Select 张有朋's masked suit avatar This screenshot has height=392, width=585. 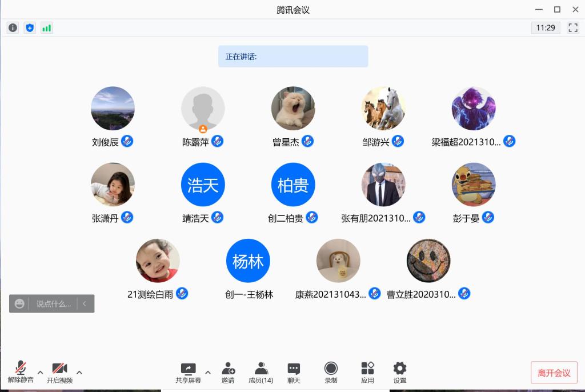pos(383,185)
